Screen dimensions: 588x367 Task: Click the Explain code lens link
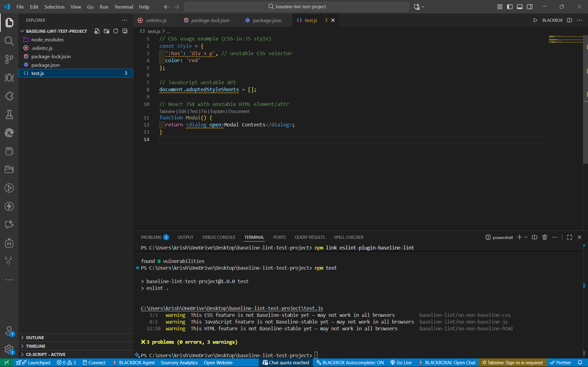pos(217,111)
